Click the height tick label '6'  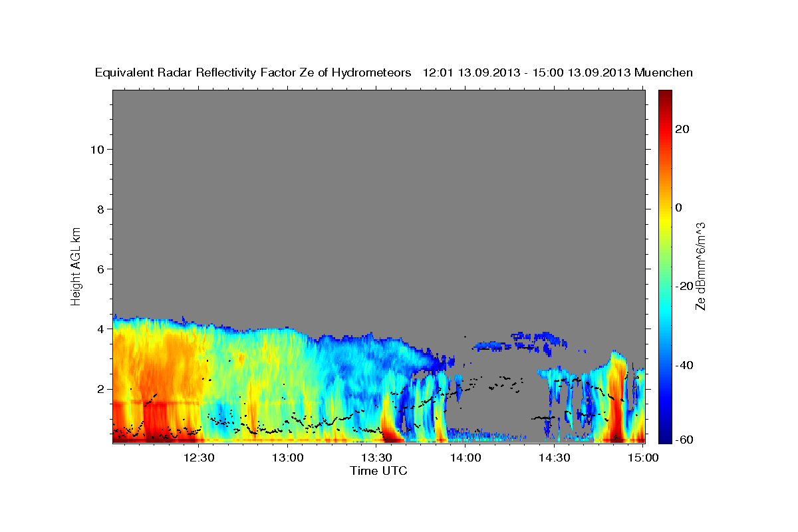tap(100, 269)
